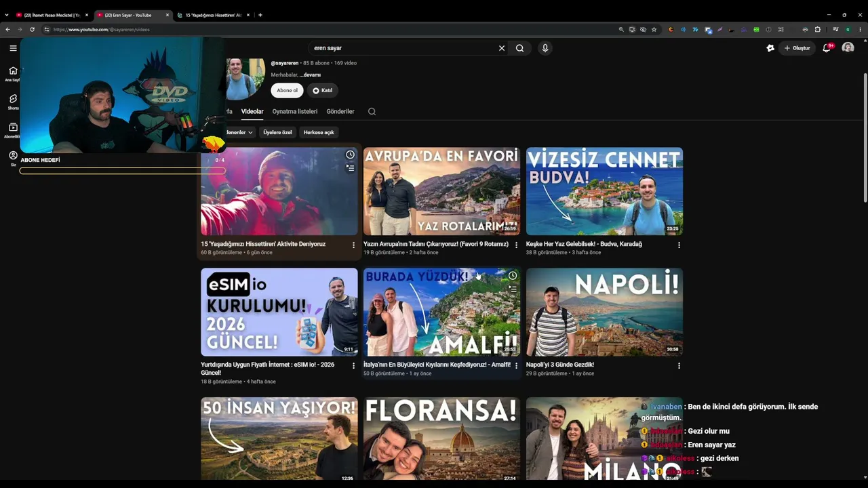Join the channel via Katıl button
868x488 pixels.
click(322, 90)
